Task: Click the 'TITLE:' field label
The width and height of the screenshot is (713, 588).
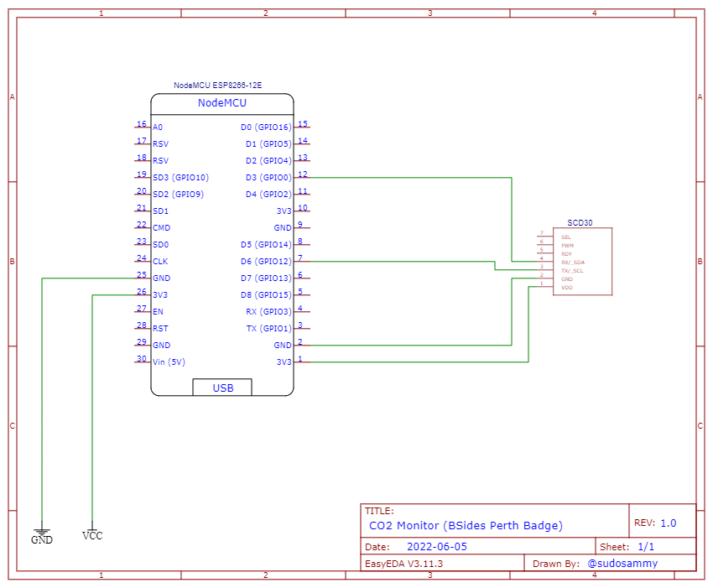Action: [x=379, y=511]
